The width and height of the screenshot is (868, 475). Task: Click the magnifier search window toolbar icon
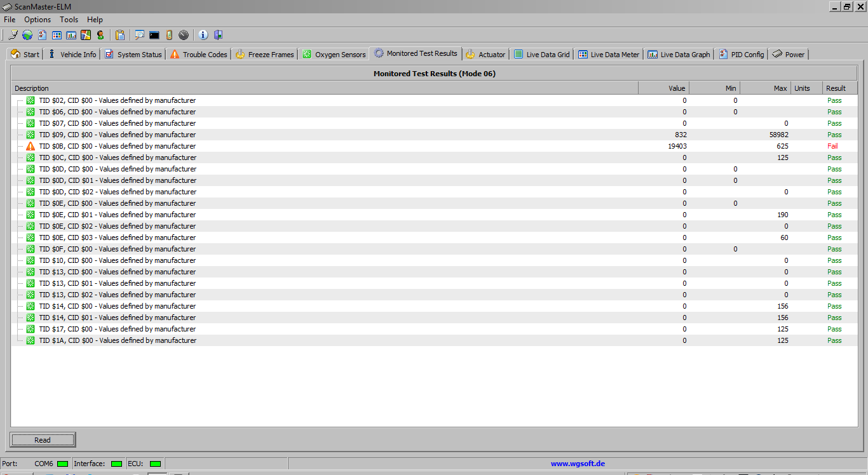click(x=139, y=35)
